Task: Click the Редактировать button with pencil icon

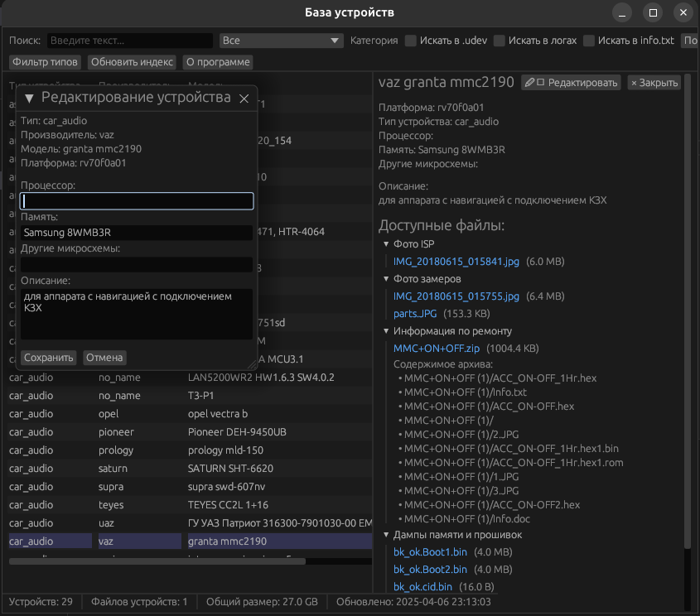Action: click(571, 83)
